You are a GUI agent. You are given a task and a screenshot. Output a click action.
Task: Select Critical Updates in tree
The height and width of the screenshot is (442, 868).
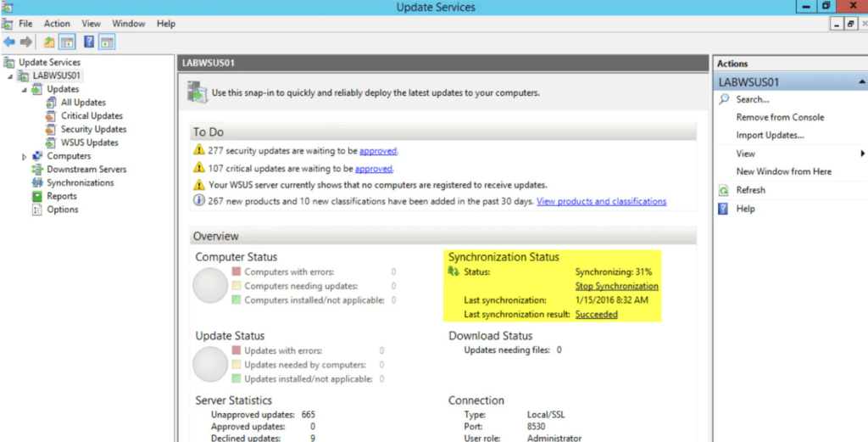pos(92,115)
